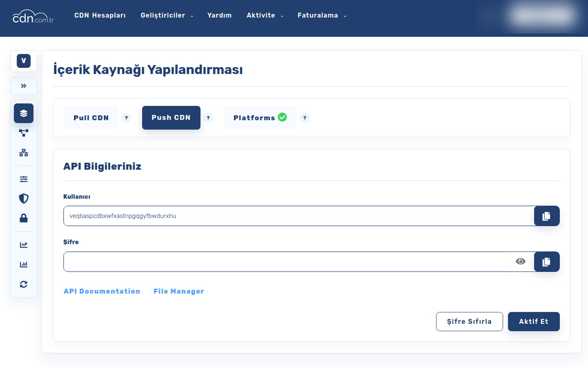Open the shield security sidebar icon
The width and height of the screenshot is (588, 368).
tap(24, 198)
